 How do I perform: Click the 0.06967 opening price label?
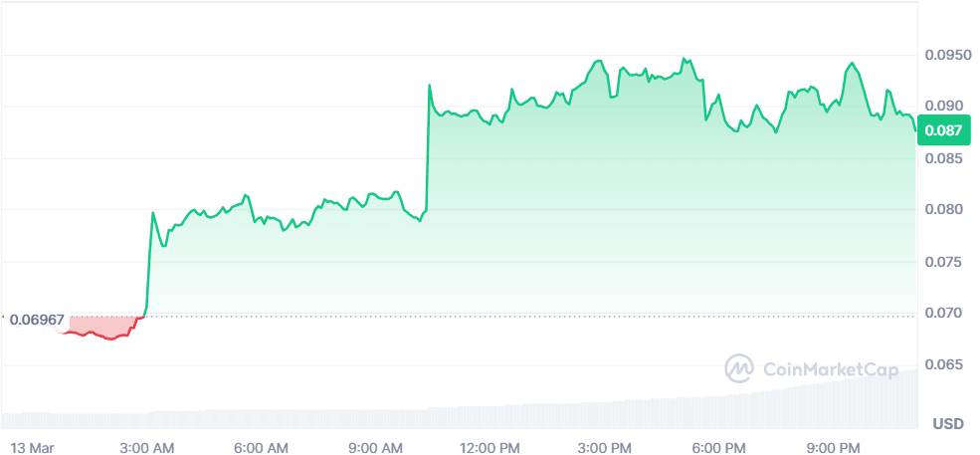[x=36, y=320]
